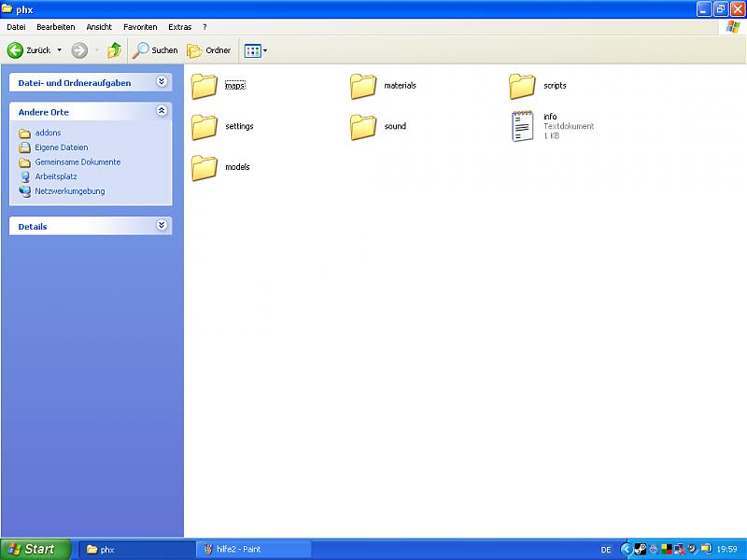
Task: Select the materials folder icon
Action: click(x=363, y=86)
